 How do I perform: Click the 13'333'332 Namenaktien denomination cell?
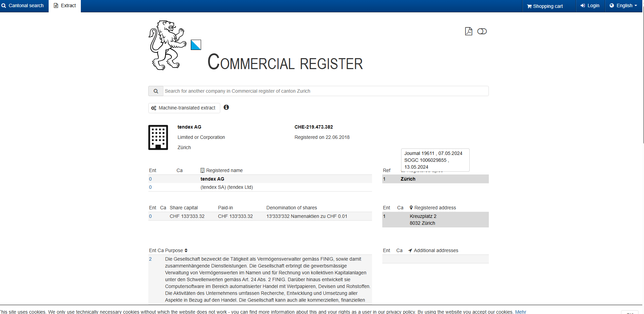click(x=307, y=216)
